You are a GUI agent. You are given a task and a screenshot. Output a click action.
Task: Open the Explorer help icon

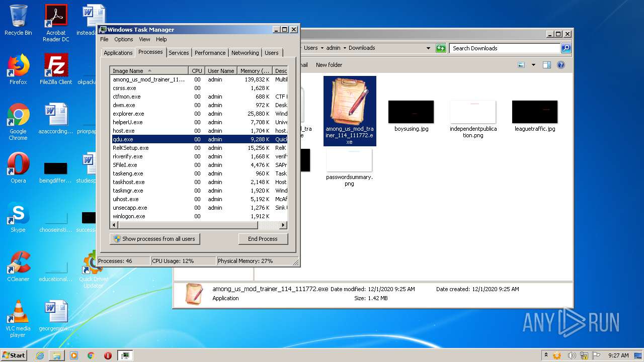pyautogui.click(x=561, y=65)
